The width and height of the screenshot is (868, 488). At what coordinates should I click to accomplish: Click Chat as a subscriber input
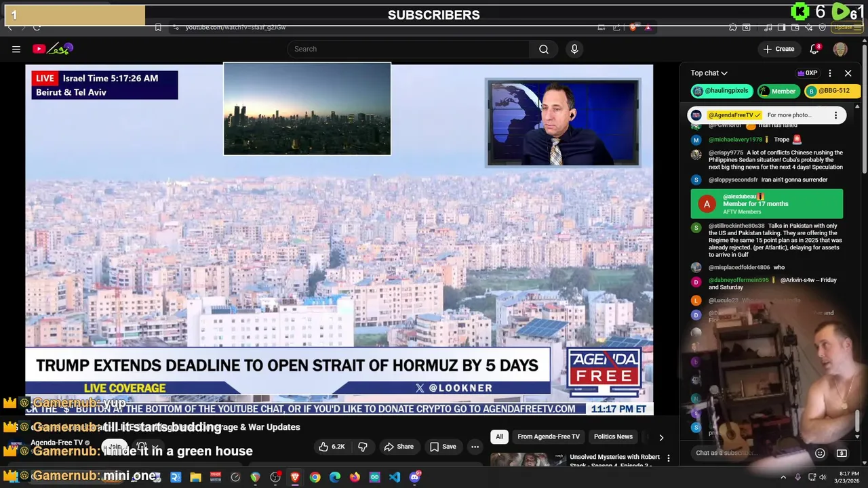749,453
